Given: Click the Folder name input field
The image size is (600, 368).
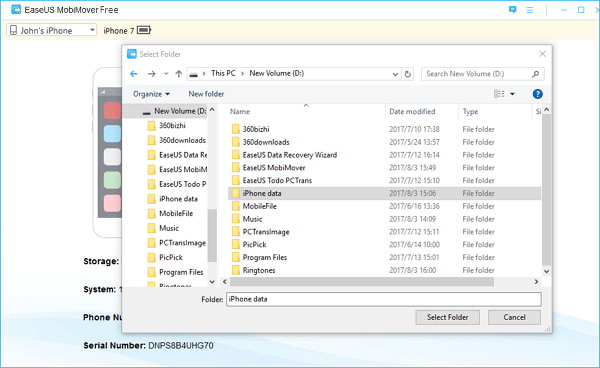Looking at the screenshot, I should 383,299.
